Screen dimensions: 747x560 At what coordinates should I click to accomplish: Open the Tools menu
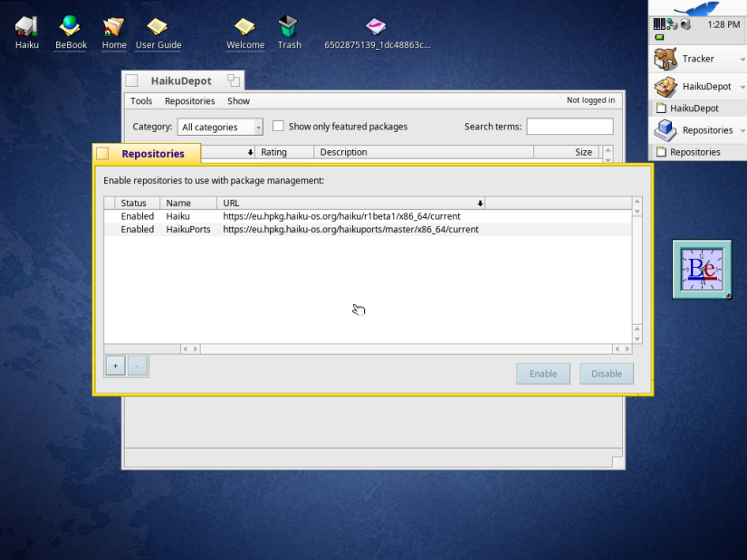[x=141, y=101]
